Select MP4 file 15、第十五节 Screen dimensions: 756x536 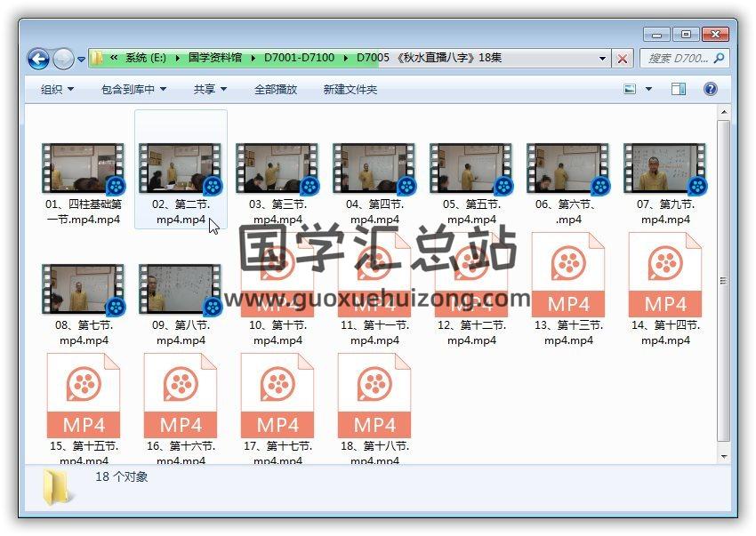point(84,396)
